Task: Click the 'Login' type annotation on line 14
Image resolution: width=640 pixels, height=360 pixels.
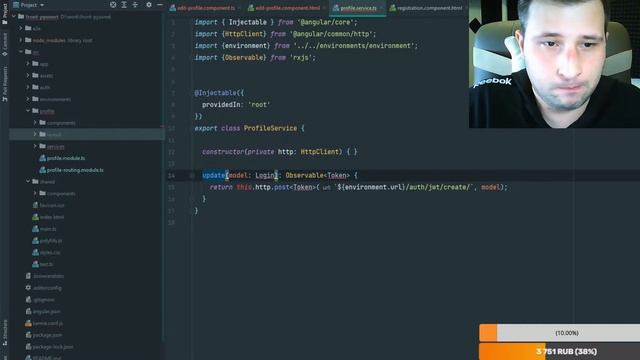Action: 265,176
